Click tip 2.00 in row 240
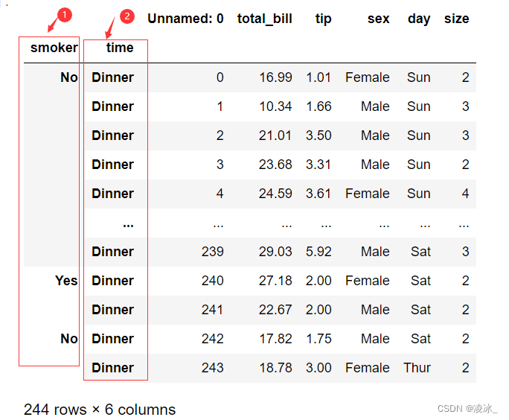This screenshot has height=420, width=509. coord(318,280)
